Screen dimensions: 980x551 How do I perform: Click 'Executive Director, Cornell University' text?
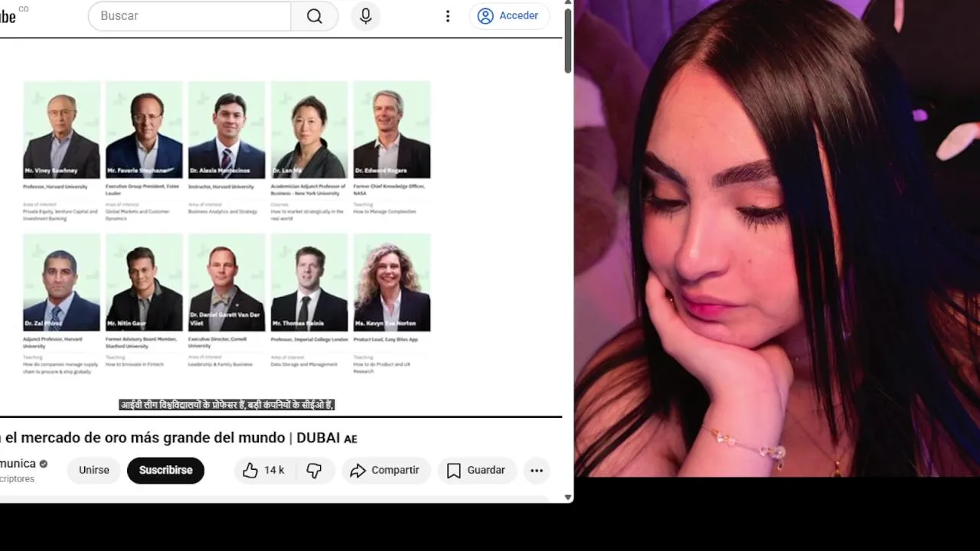pos(219,342)
